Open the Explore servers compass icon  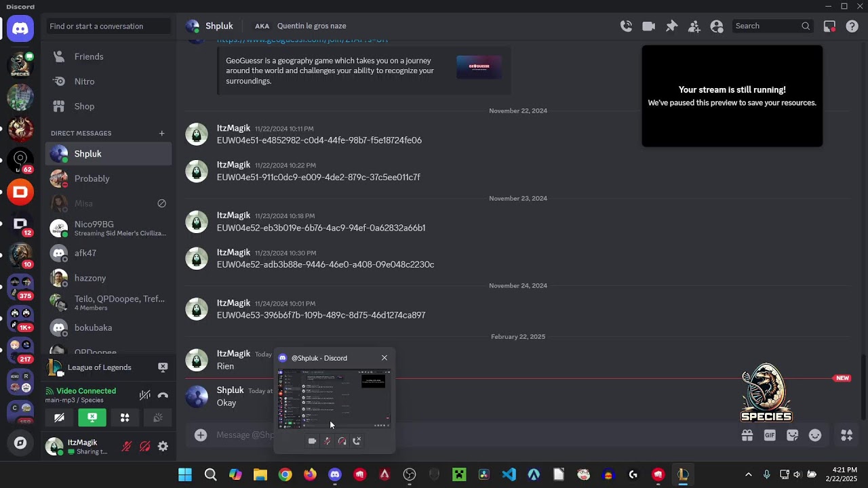point(20,443)
